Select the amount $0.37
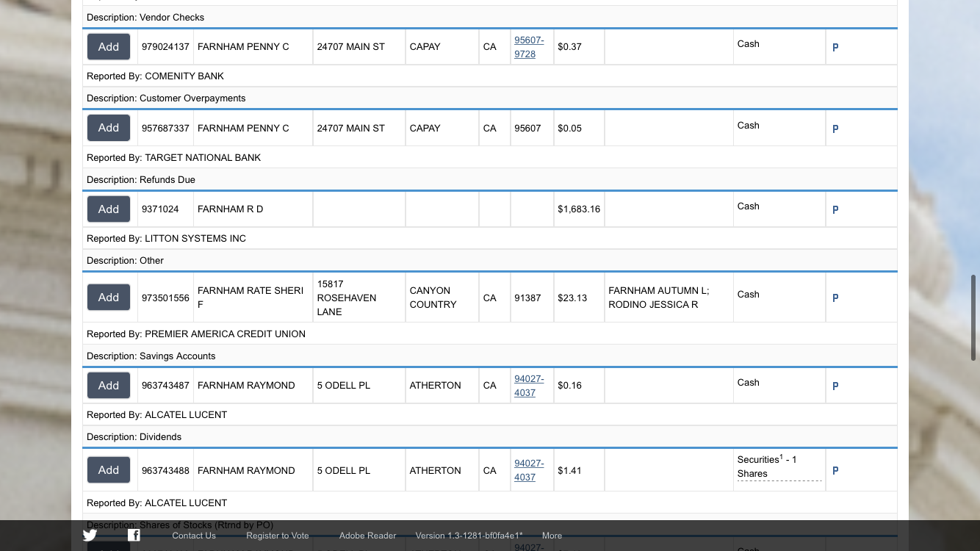980x551 pixels. [x=569, y=47]
